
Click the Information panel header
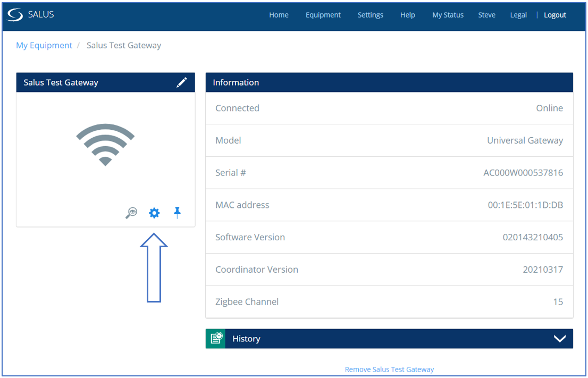(389, 82)
